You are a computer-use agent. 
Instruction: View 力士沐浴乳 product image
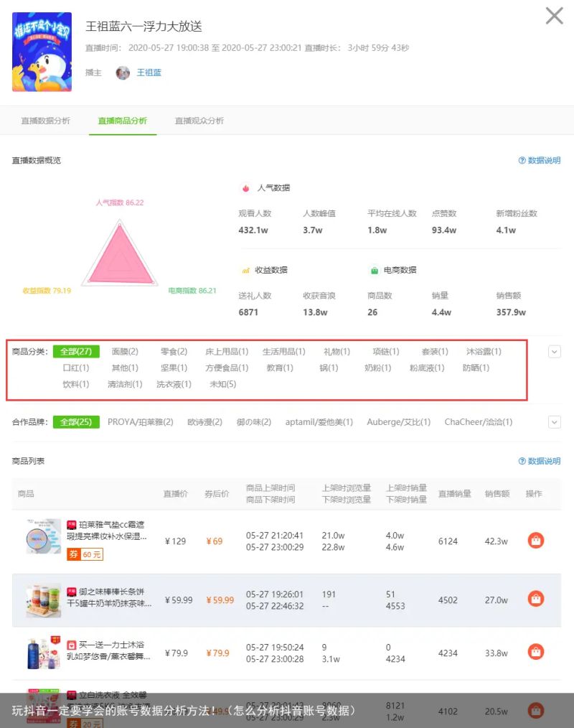pyautogui.click(x=43, y=653)
